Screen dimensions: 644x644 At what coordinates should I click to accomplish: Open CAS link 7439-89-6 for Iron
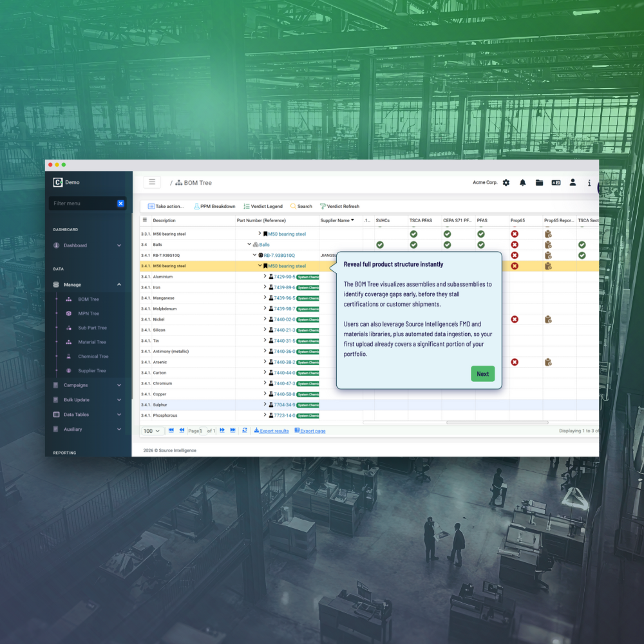285,287
